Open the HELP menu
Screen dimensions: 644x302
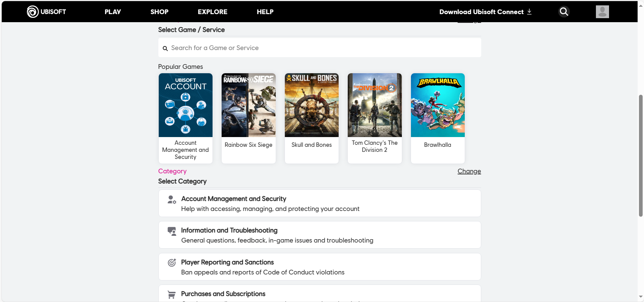(x=265, y=12)
